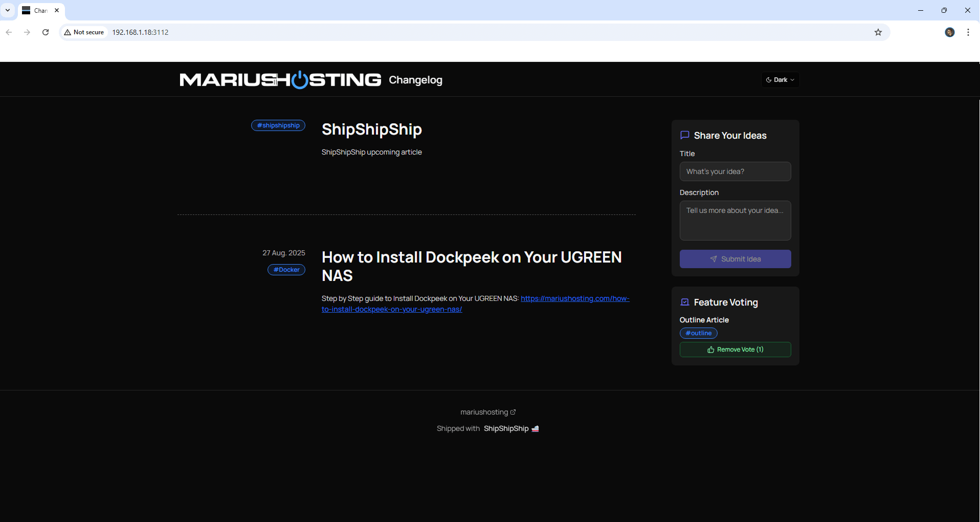Click ShipShipShip upcoming article text
Screen dimensions: 980x522
(x=372, y=152)
